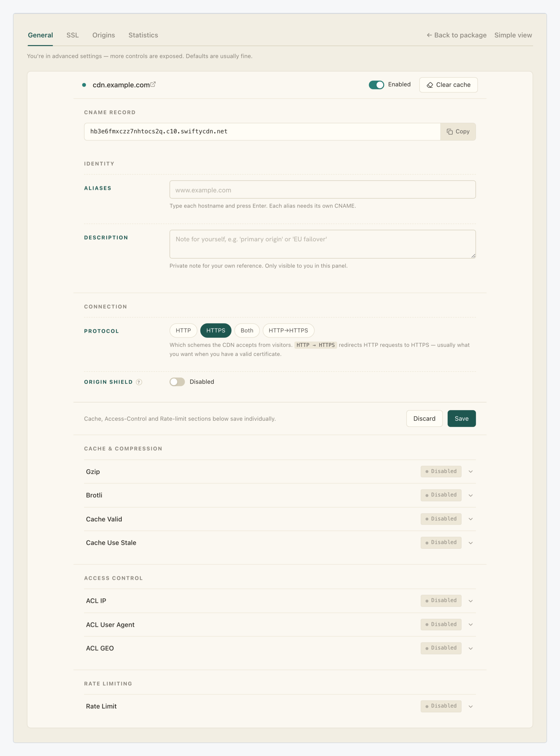Toggle the Enabled switch for the CDN
The height and width of the screenshot is (756, 560).
click(x=376, y=85)
